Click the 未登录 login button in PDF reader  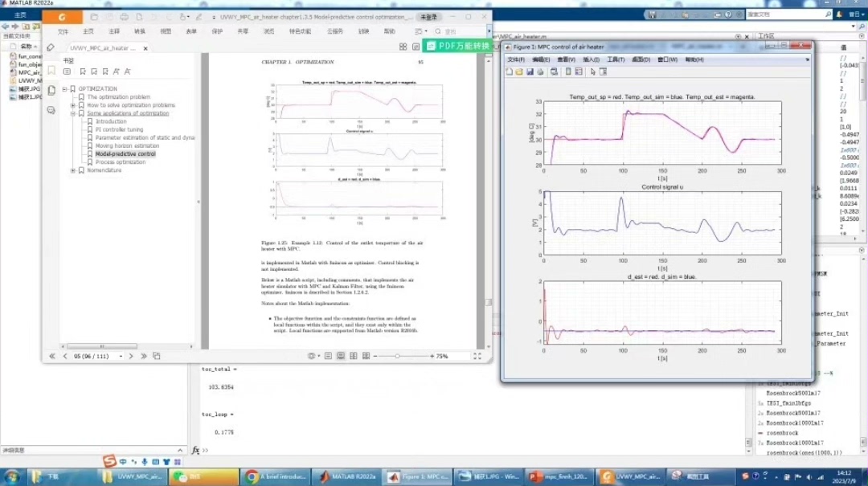pyautogui.click(x=428, y=17)
